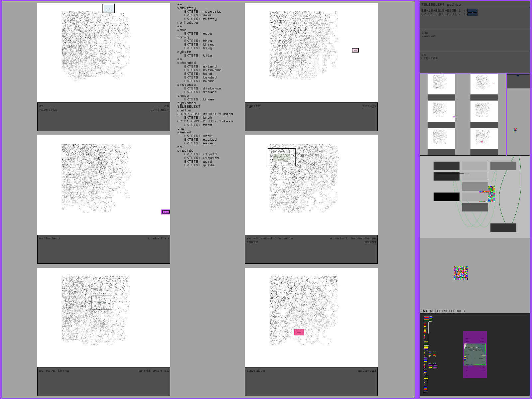
Task: Select the 'as identity' caption panel
Action: pos(103,117)
